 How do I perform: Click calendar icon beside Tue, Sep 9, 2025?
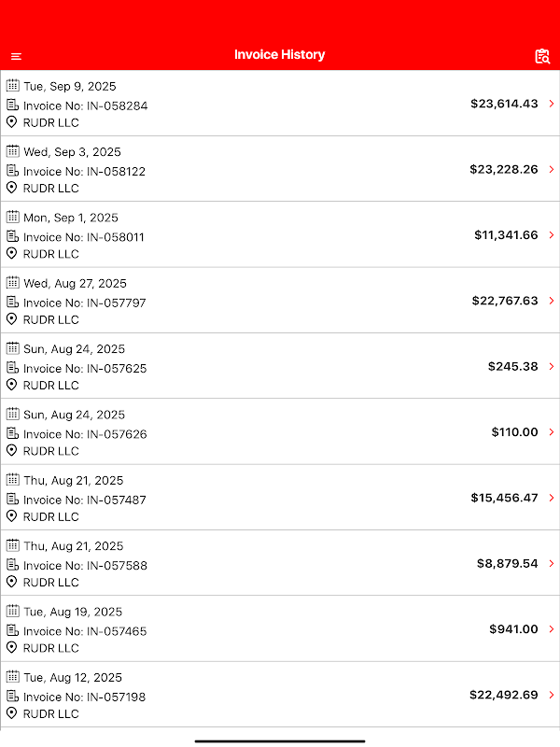click(x=13, y=86)
